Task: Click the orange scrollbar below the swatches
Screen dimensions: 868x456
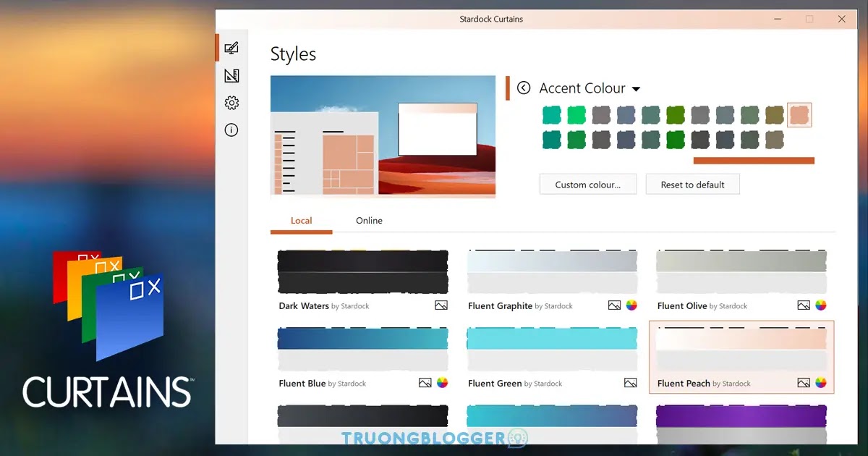Action: tap(754, 161)
